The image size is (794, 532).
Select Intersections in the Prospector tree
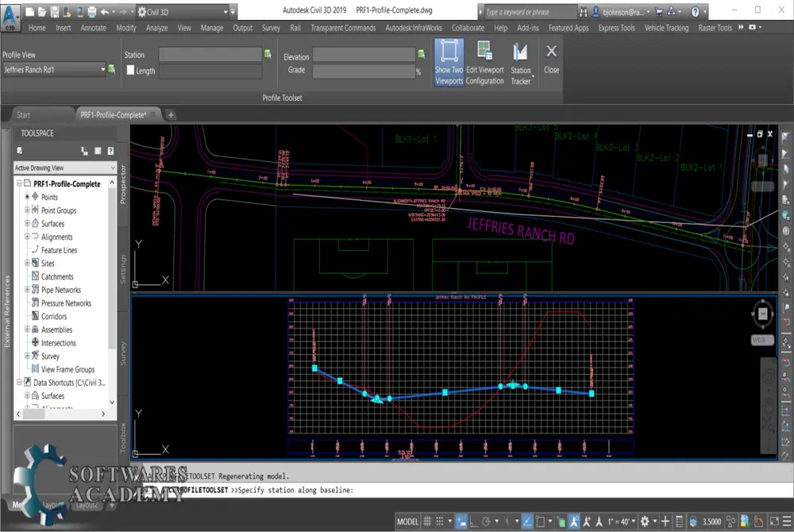click(58, 343)
